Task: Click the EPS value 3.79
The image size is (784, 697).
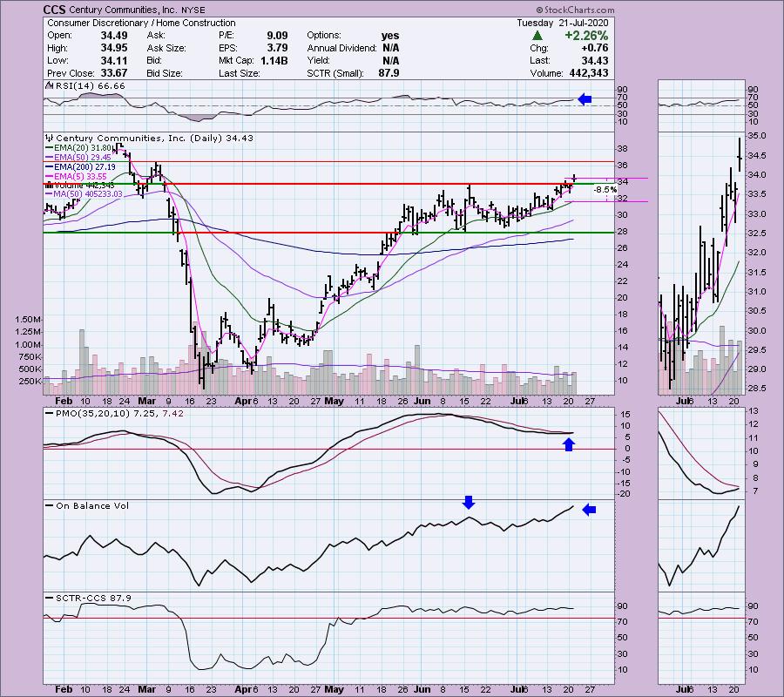Action: point(277,48)
